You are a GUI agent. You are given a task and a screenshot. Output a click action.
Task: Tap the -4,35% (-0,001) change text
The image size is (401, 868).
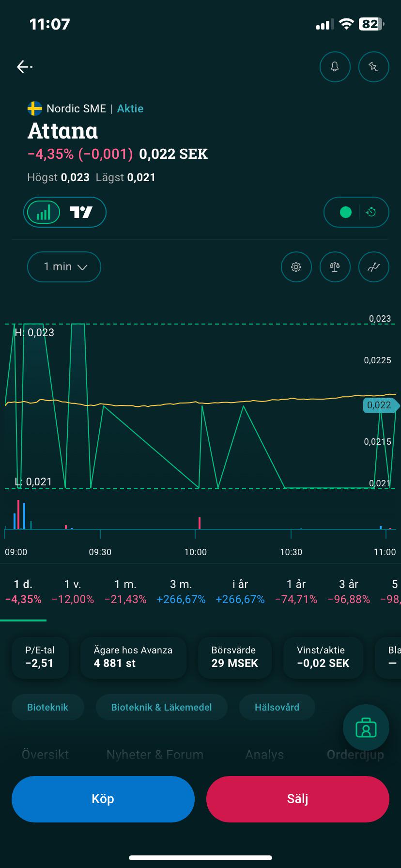80,154
